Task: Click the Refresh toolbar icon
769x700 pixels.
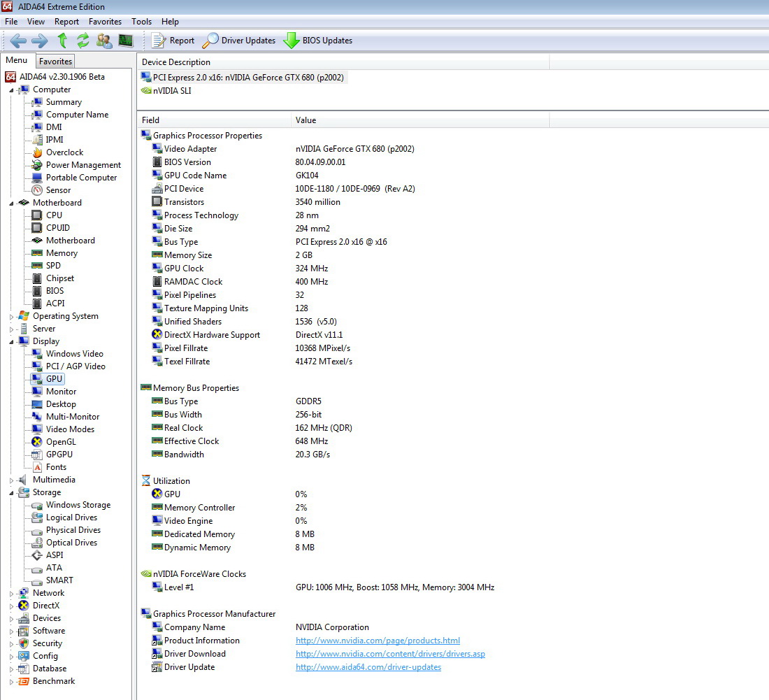Action: click(83, 41)
